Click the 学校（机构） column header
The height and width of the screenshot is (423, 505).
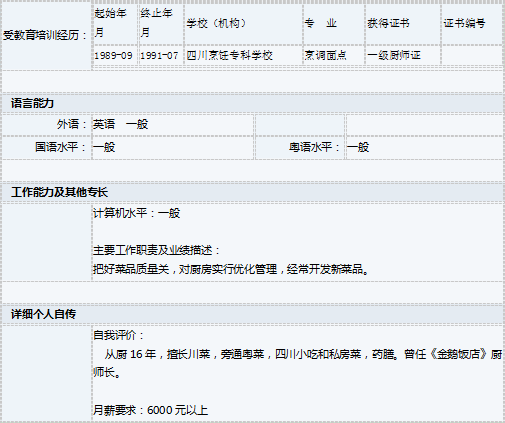coord(216,23)
